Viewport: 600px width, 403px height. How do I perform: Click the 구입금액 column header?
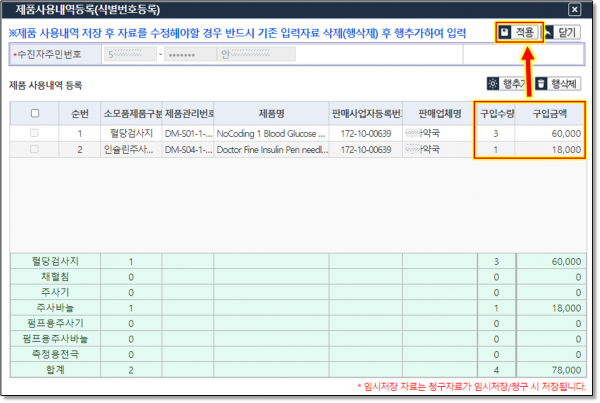coord(551,113)
